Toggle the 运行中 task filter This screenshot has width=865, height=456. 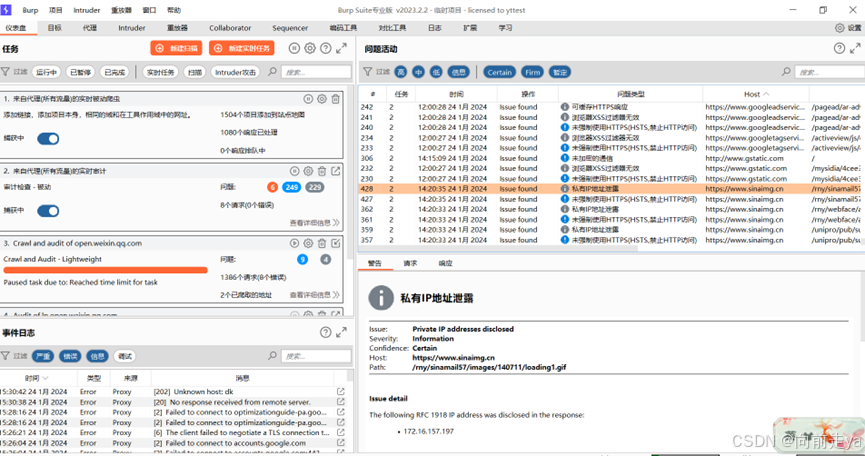pos(46,72)
